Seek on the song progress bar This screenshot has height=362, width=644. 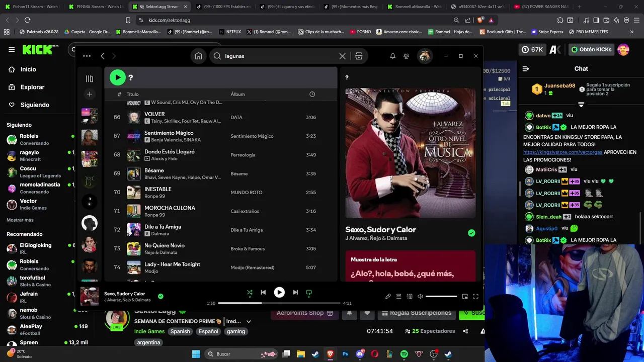[279, 303]
